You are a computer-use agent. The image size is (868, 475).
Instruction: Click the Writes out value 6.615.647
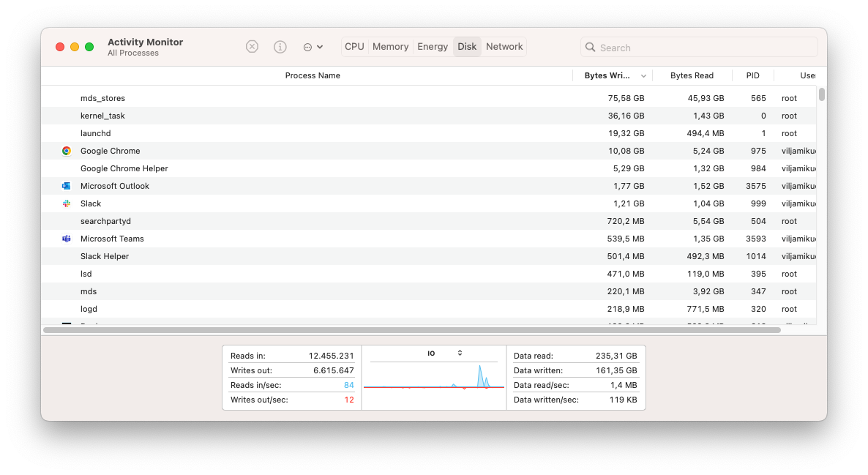pyautogui.click(x=333, y=370)
